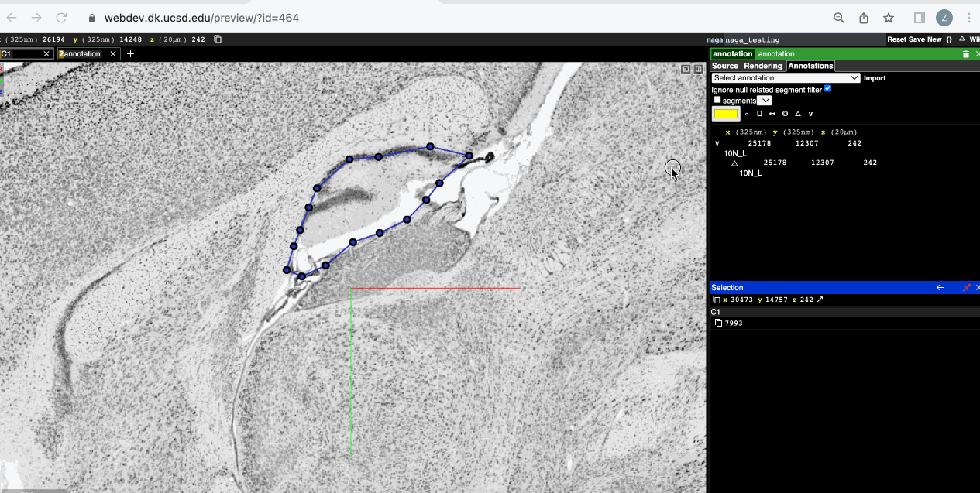This screenshot has height=493, width=980.
Task: Copy viewer position coordinates icon
Action: point(218,39)
